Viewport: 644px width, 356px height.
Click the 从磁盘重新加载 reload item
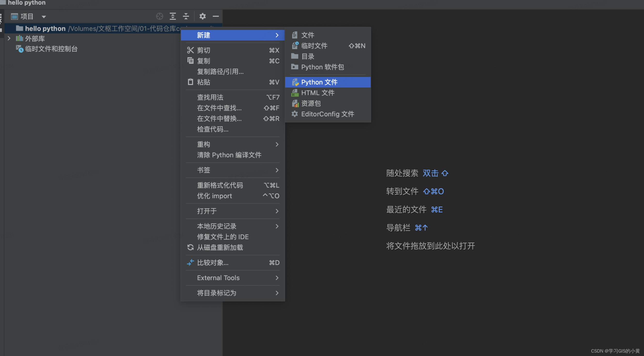click(x=220, y=248)
